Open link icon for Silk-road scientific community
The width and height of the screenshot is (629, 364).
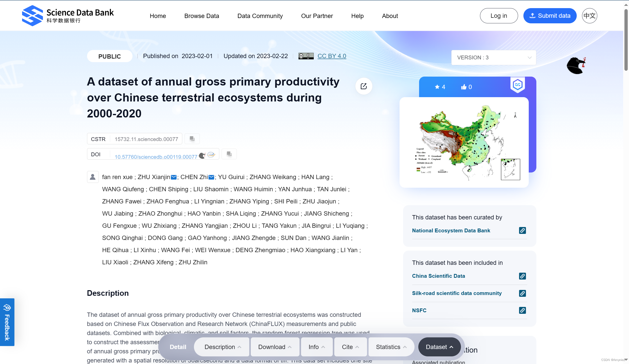point(522,293)
